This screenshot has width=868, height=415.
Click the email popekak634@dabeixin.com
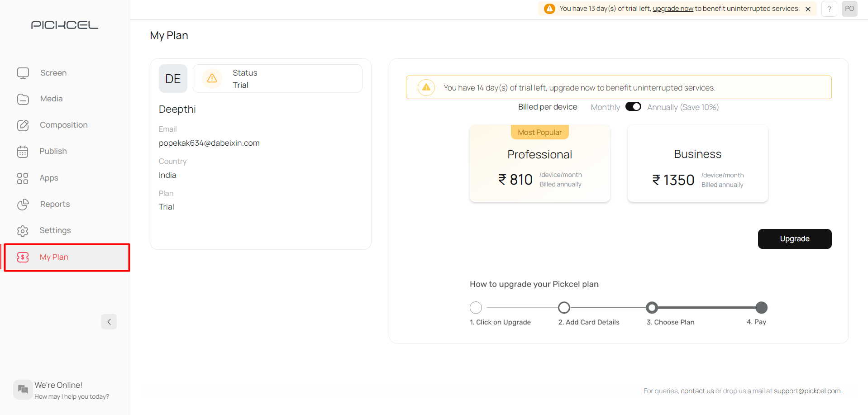[209, 143]
